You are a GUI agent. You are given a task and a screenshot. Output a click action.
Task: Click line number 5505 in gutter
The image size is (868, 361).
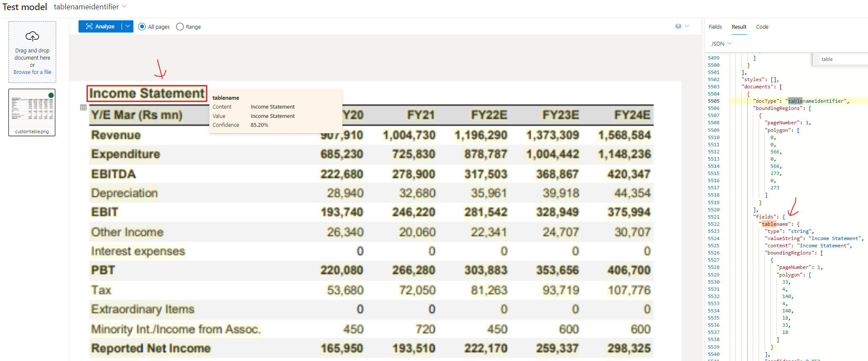[x=713, y=101]
